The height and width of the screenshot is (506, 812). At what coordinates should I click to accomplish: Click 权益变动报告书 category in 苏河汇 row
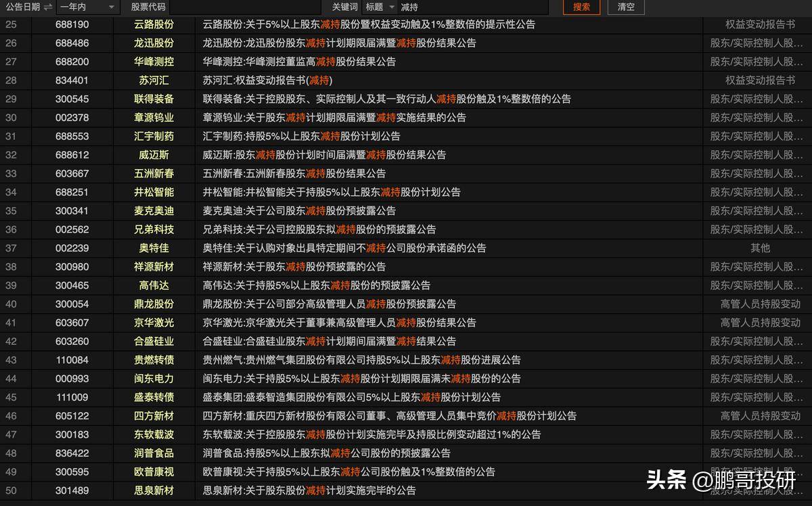pyautogui.click(x=760, y=80)
